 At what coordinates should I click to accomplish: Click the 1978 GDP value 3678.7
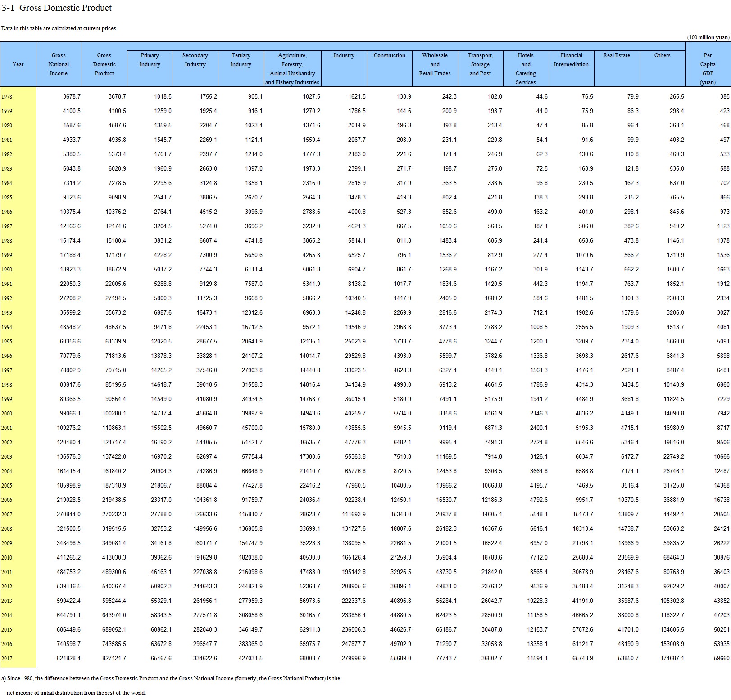click(x=117, y=97)
